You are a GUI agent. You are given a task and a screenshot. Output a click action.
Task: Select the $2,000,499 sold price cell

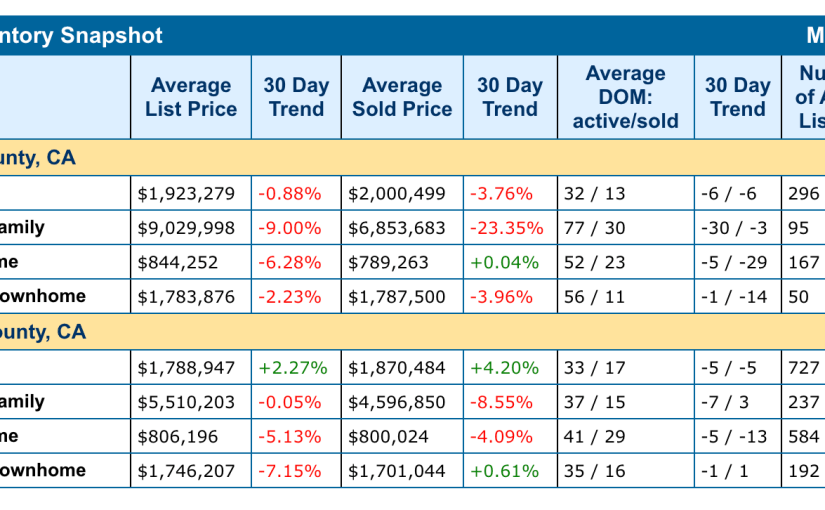397,193
